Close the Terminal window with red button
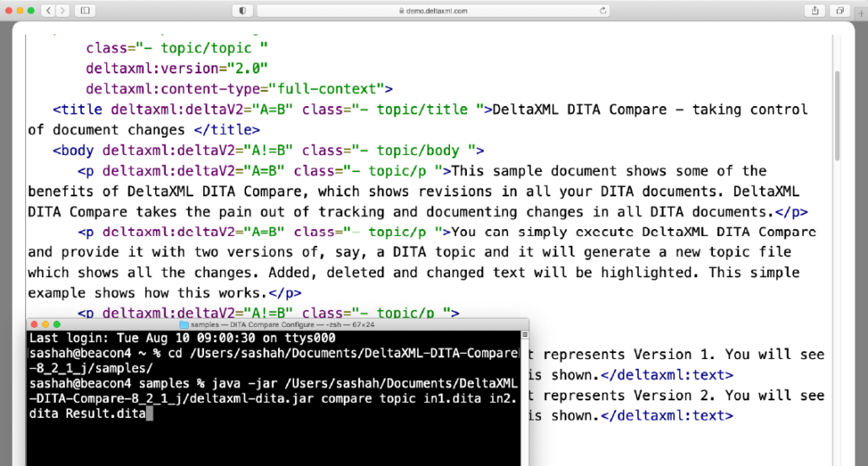 35,324
